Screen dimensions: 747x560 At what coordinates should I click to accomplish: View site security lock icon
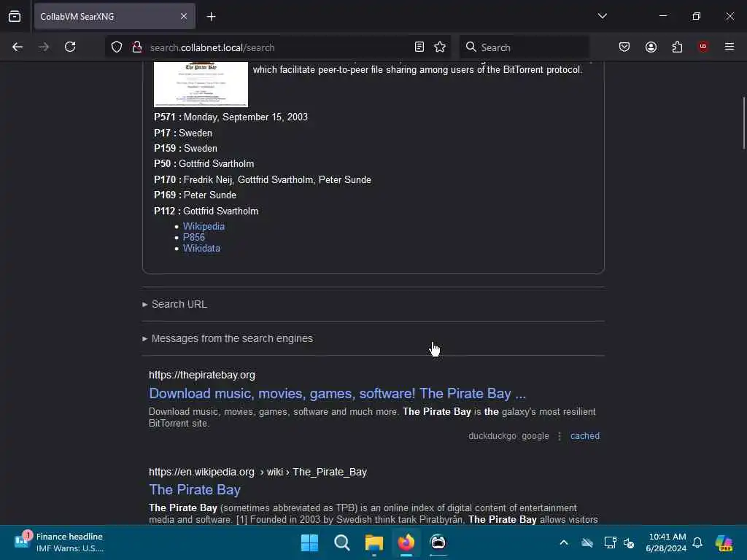[x=137, y=47]
